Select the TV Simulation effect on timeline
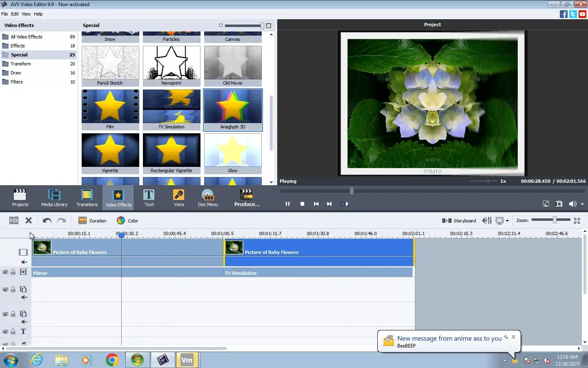588x368 pixels. 318,273
